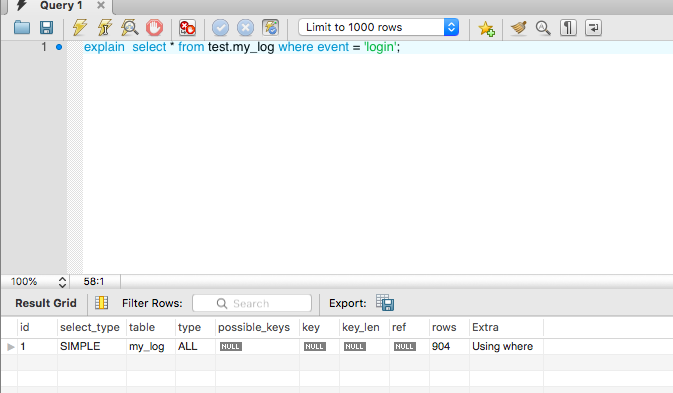Viewport: 673px width, 393px height.
Task: Run Explain with the magnifier-lightning icon
Action: click(x=129, y=27)
